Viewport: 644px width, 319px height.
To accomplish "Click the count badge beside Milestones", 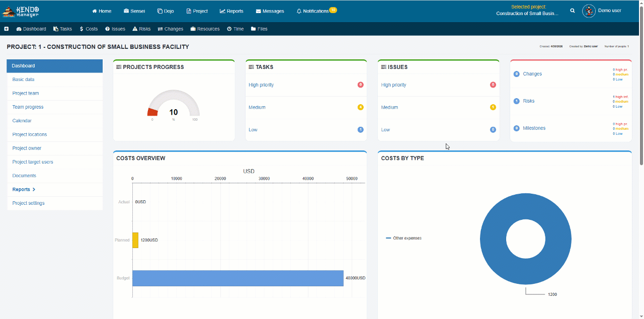I will click(516, 128).
